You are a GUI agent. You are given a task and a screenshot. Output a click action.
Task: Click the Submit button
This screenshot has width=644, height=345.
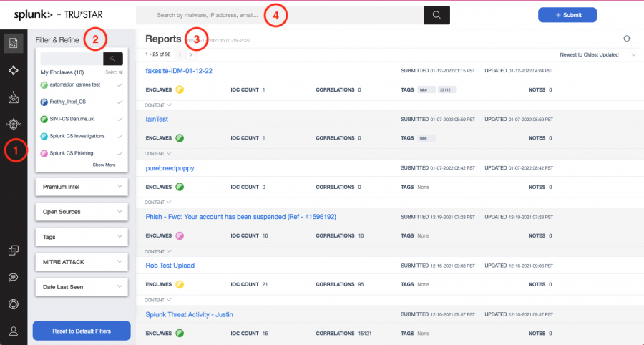click(567, 15)
